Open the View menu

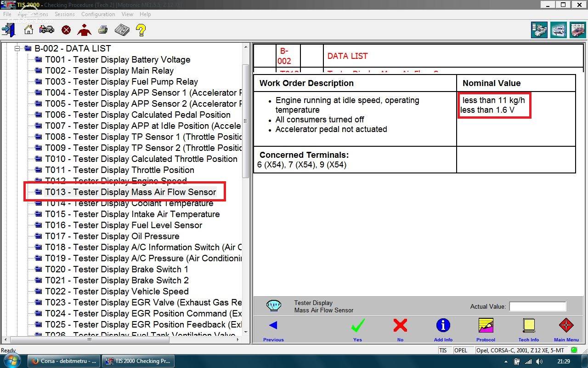coord(127,14)
